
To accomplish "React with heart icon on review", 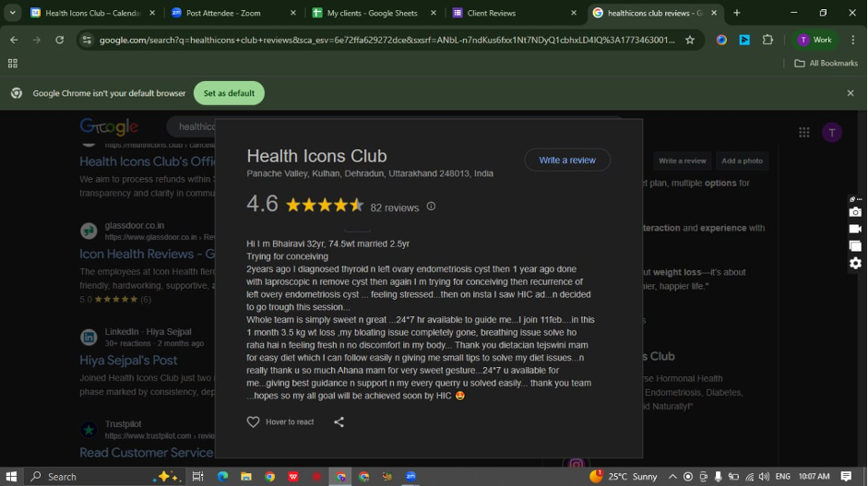I will [253, 421].
